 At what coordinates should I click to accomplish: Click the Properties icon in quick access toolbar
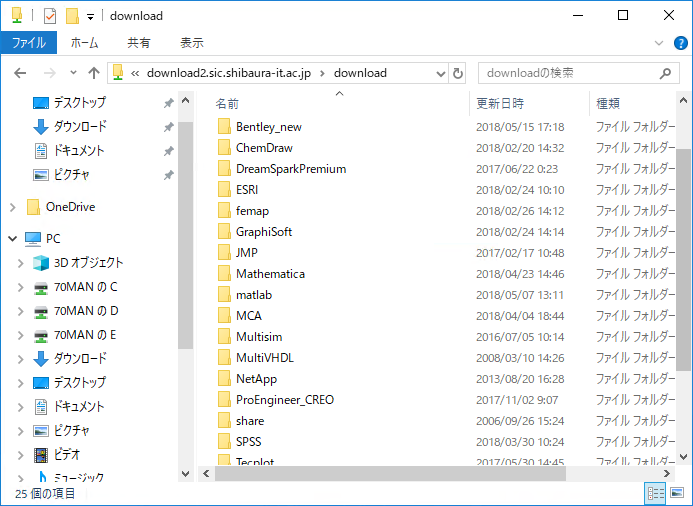pos(50,16)
